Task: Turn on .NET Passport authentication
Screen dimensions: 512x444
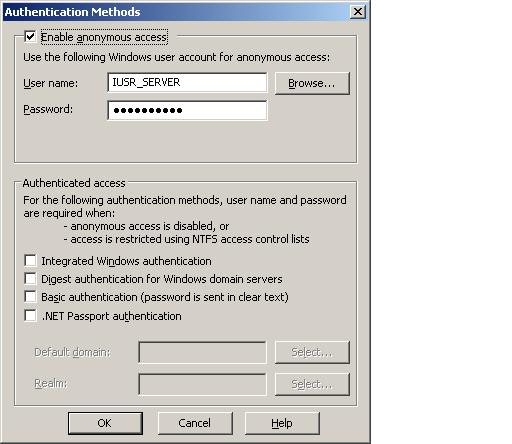Action: (30, 315)
